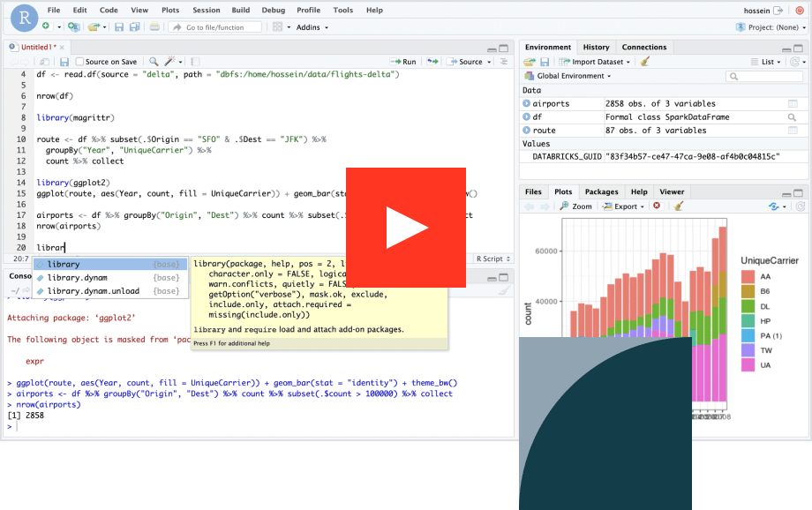
Task: Remove the current plot with the red X
Action: point(656,206)
